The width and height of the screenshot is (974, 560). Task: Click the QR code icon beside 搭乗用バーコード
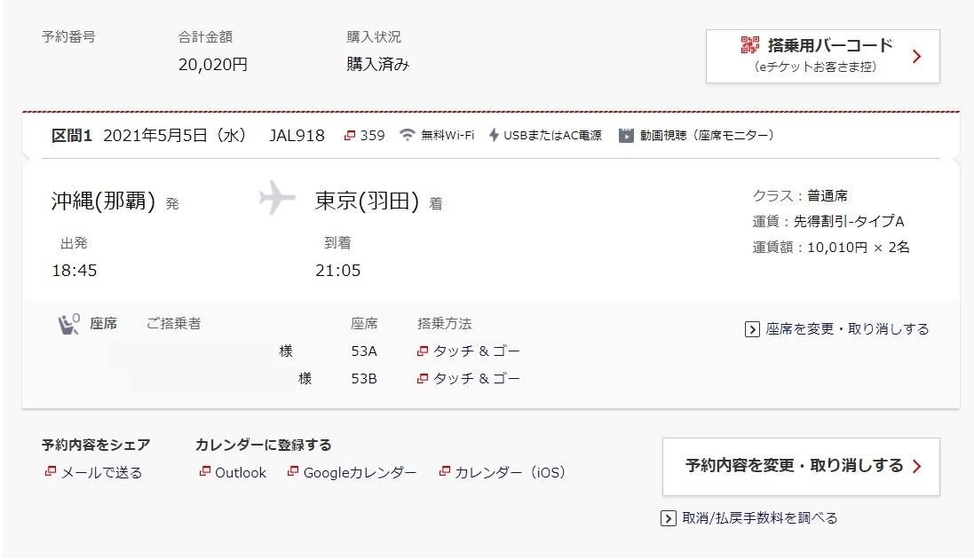point(749,44)
